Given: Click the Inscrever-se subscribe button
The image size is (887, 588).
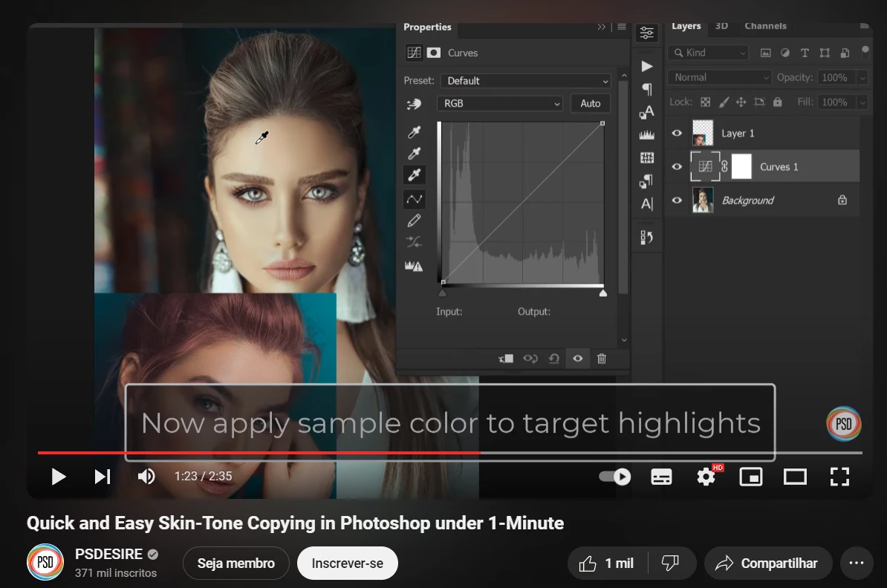Looking at the screenshot, I should click(348, 563).
